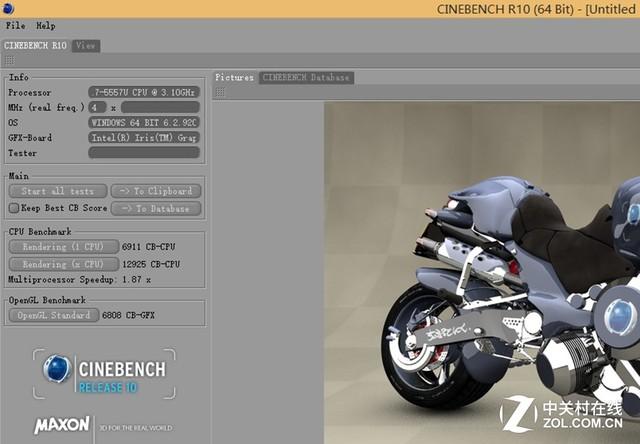The width and height of the screenshot is (640, 444).
Task: Click the 6911 CB-CPU score text
Action: click(149, 247)
